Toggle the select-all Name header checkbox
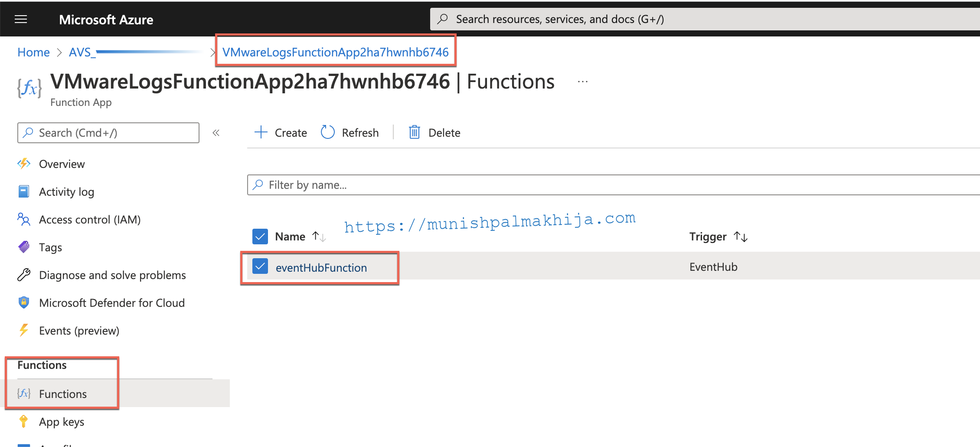Screen dimensions: 980x447 tap(260, 237)
